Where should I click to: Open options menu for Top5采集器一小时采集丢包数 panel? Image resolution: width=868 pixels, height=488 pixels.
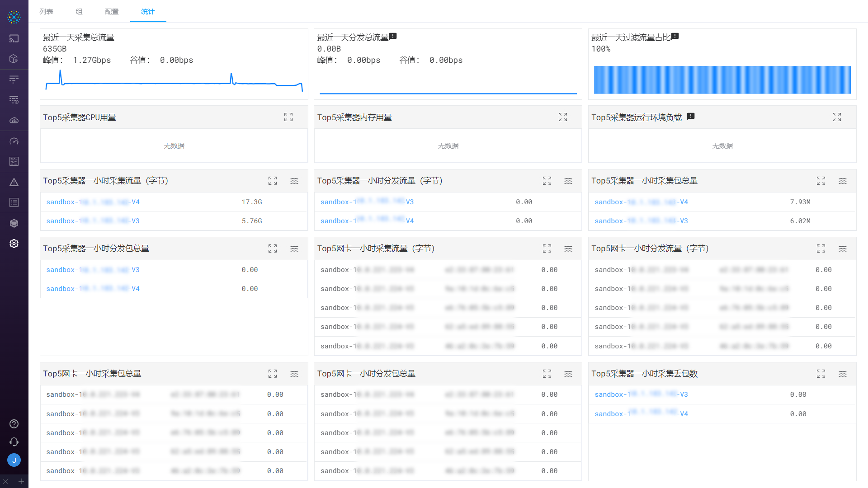pyautogui.click(x=843, y=374)
